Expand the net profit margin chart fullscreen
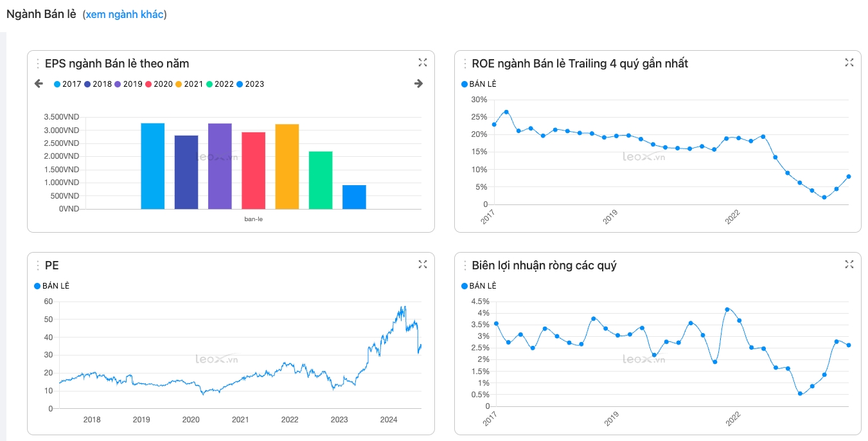This screenshot has width=868, height=441. pyautogui.click(x=849, y=264)
